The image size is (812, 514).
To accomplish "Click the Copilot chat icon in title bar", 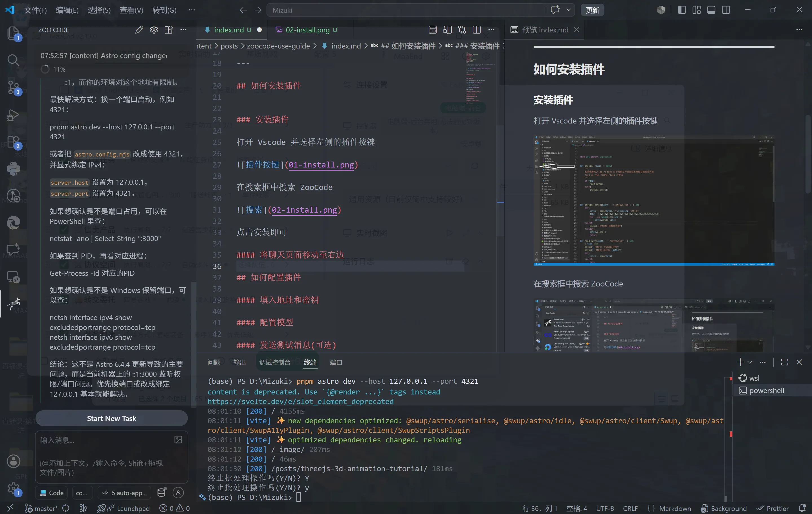I will (x=555, y=10).
